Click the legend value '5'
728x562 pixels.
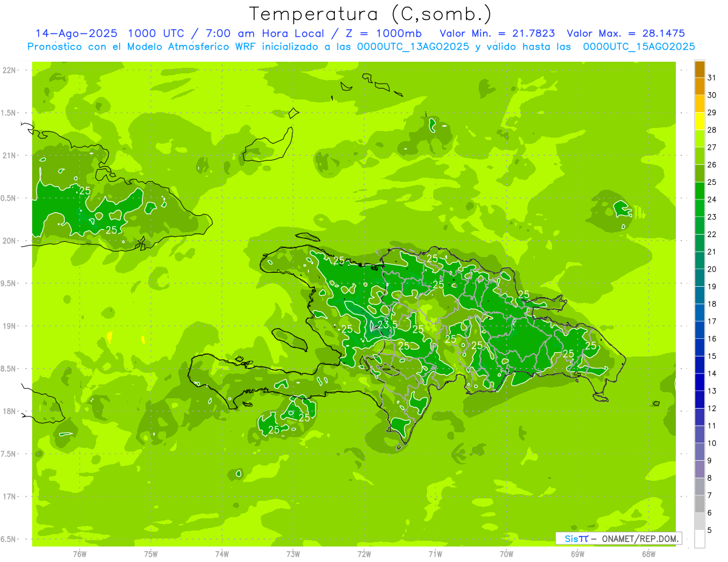[710, 530]
